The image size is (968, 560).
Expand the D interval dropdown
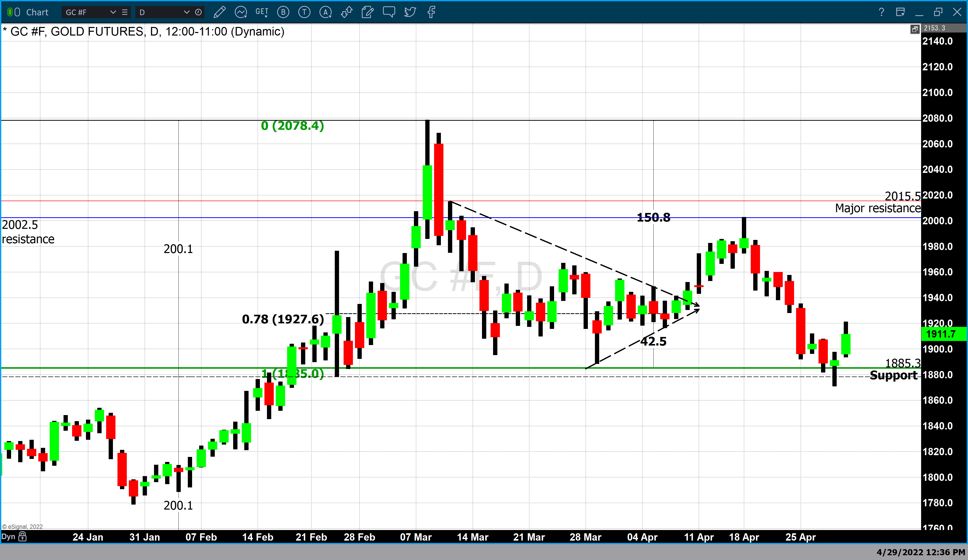click(x=187, y=12)
